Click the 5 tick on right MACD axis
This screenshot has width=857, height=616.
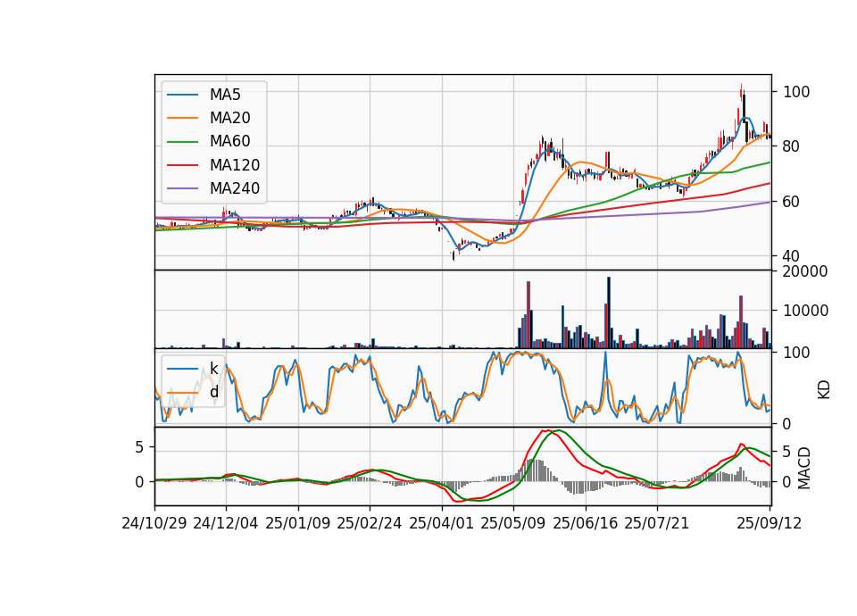click(787, 452)
